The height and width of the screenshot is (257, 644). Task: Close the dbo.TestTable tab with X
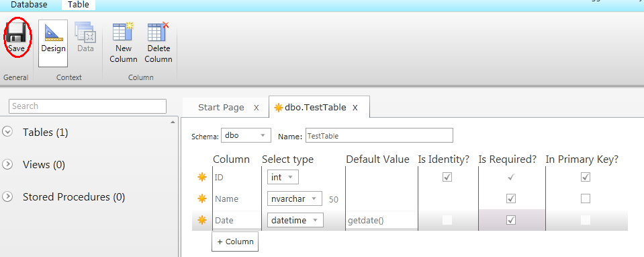point(355,108)
